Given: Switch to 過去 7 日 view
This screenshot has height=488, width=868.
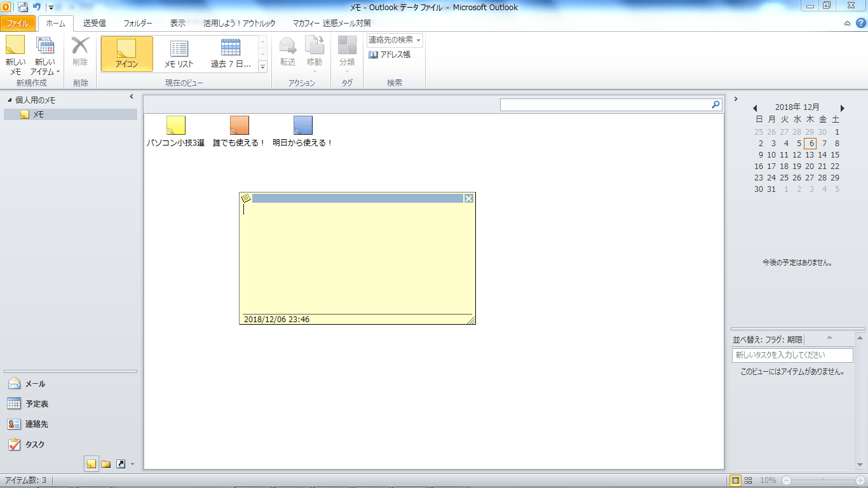Looking at the screenshot, I should [x=231, y=53].
